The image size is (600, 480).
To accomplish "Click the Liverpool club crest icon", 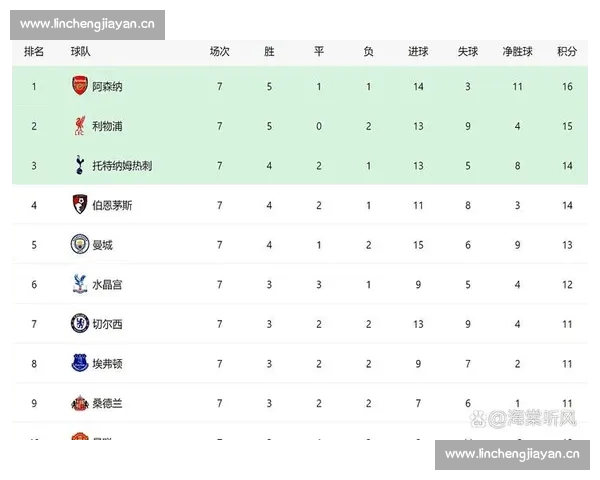I will point(80,126).
